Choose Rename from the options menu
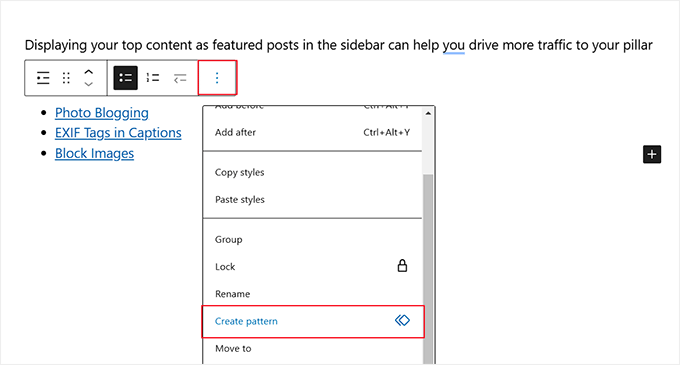Viewport: 680px width, 365px height. 312,294
